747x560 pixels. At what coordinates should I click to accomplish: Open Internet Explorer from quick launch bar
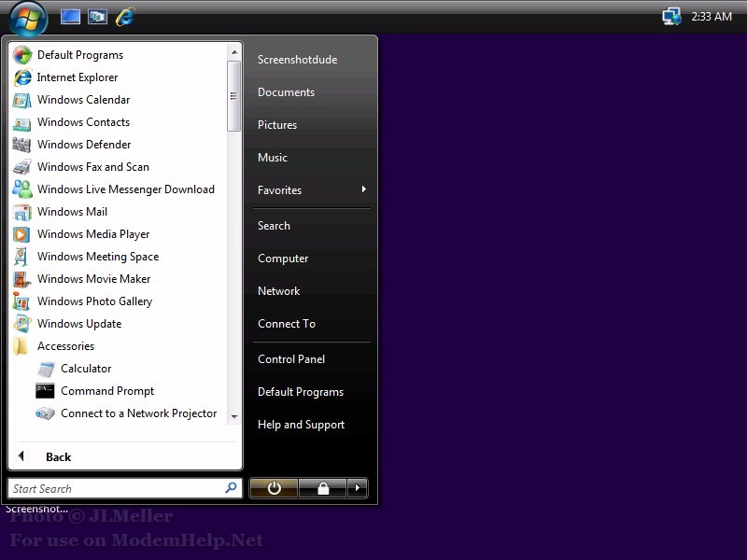[x=124, y=17]
